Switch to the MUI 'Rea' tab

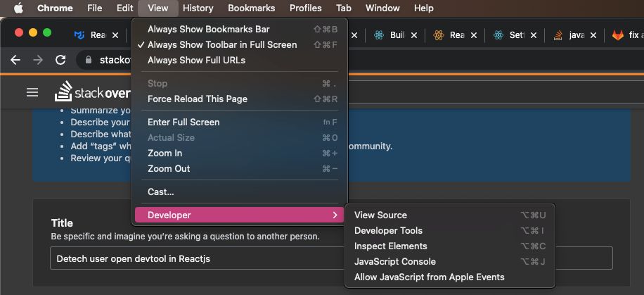point(91,35)
